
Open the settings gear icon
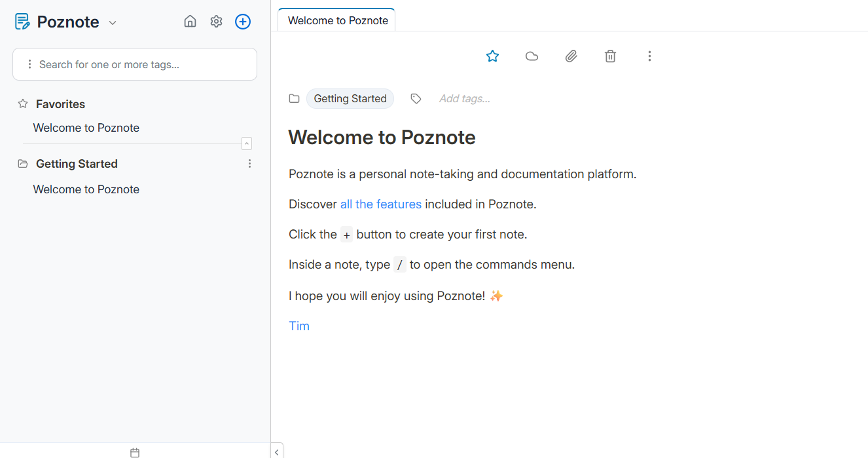click(216, 22)
